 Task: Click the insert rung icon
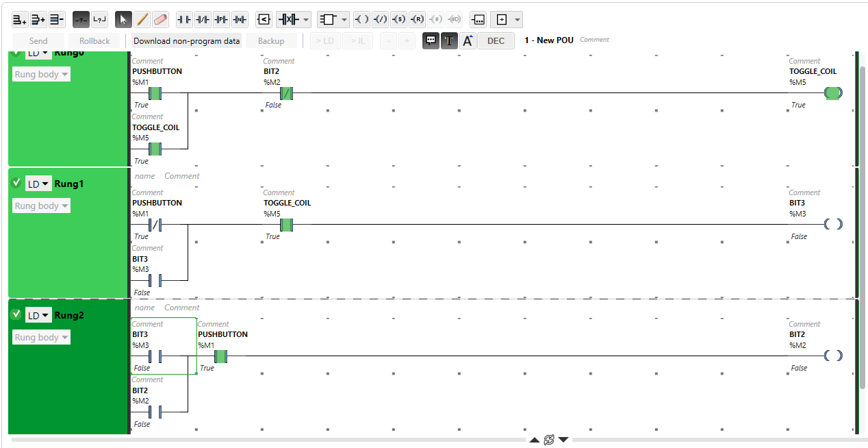coord(38,20)
